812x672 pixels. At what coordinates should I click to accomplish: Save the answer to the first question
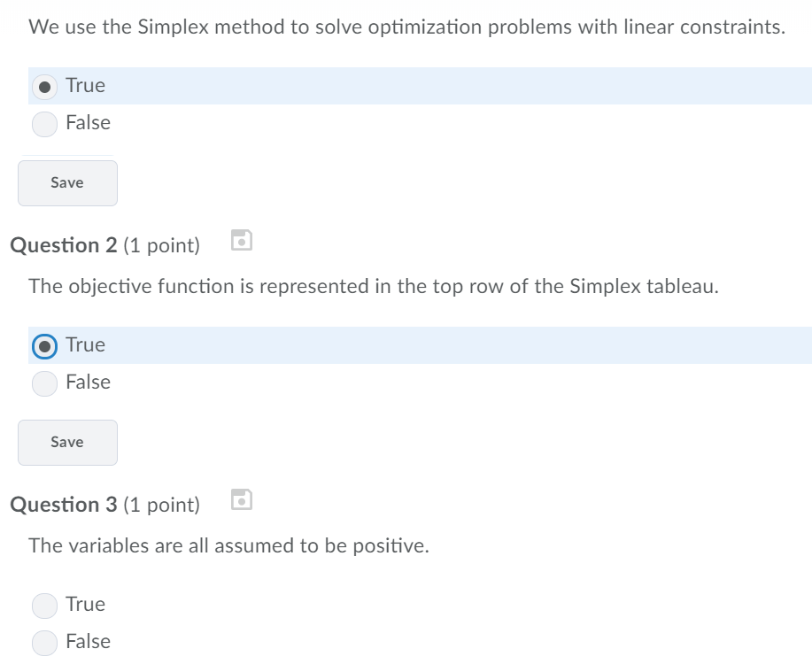click(x=67, y=182)
